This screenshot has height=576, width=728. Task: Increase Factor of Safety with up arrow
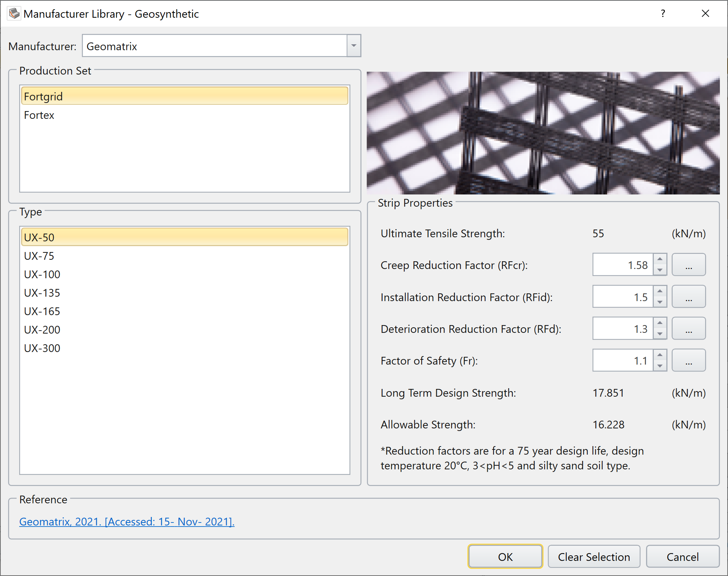click(660, 355)
